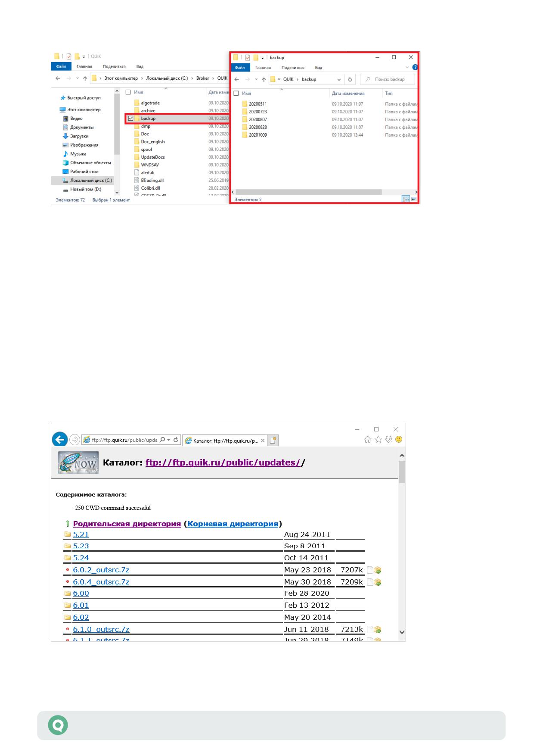The height and width of the screenshot is (756, 534).
Task: Select Быстрый доступ in the navigation pane
Action: (84, 98)
